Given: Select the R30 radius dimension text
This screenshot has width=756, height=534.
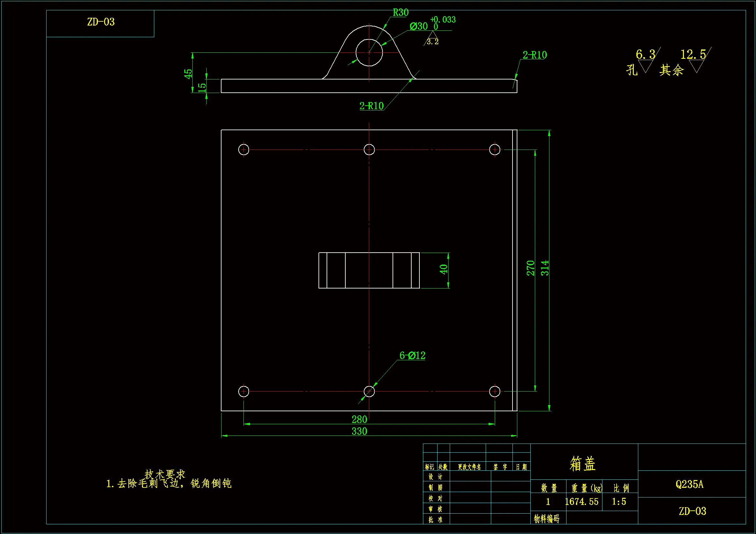Looking at the screenshot, I should pyautogui.click(x=400, y=13).
